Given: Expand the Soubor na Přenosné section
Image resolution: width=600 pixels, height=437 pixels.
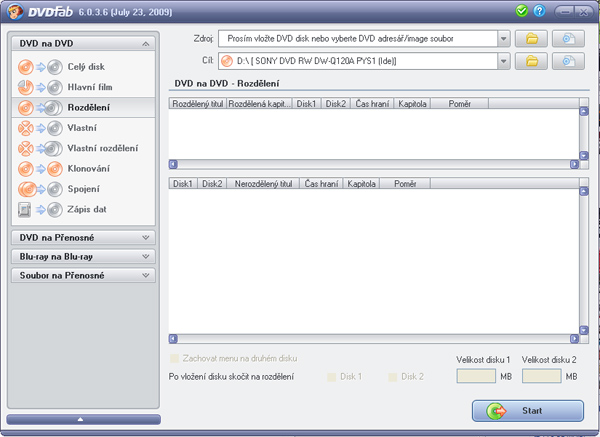Looking at the screenshot, I should [x=81, y=275].
